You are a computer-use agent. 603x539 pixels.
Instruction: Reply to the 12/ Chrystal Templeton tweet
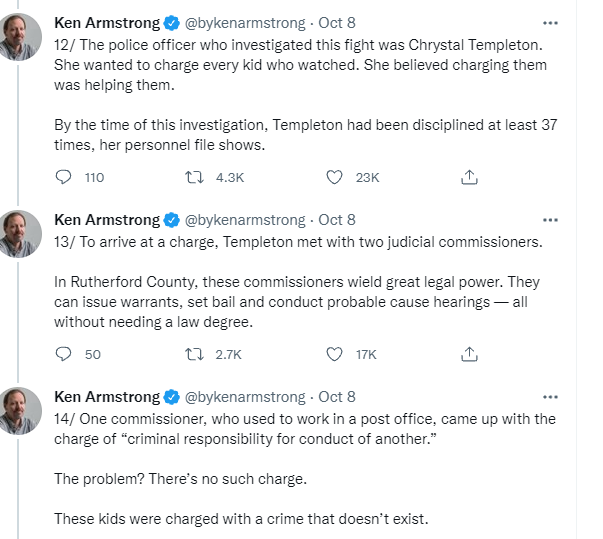click(x=65, y=177)
